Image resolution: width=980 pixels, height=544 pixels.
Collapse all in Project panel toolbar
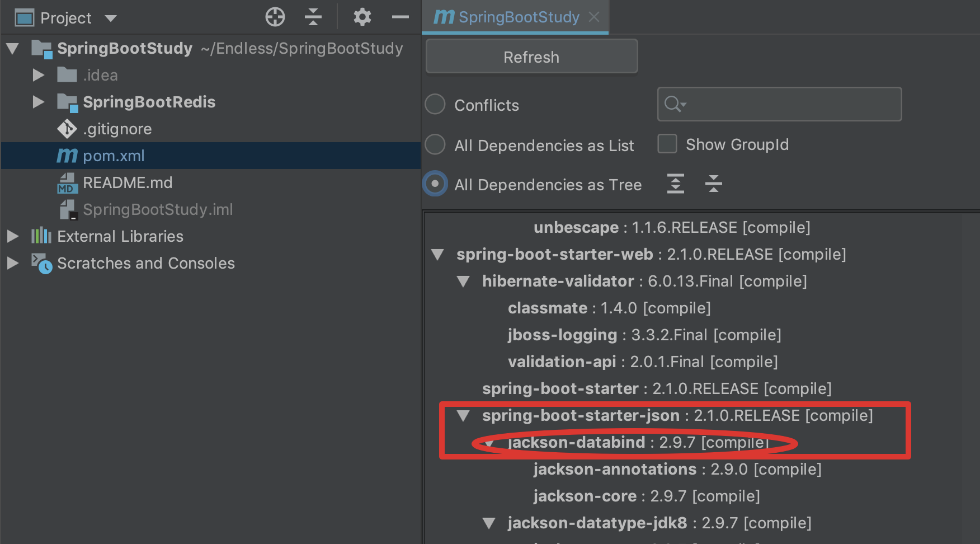[313, 17]
